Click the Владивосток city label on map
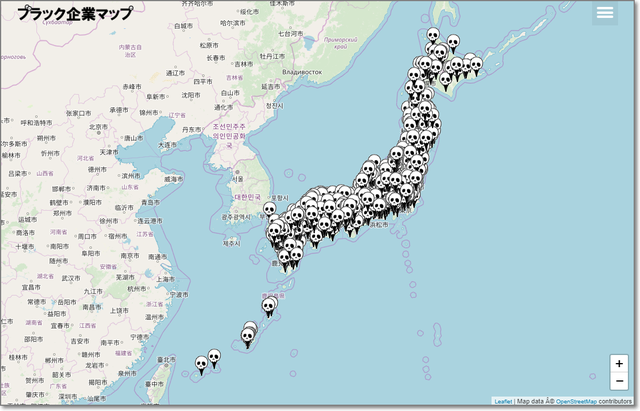640x411 pixels. (303, 72)
